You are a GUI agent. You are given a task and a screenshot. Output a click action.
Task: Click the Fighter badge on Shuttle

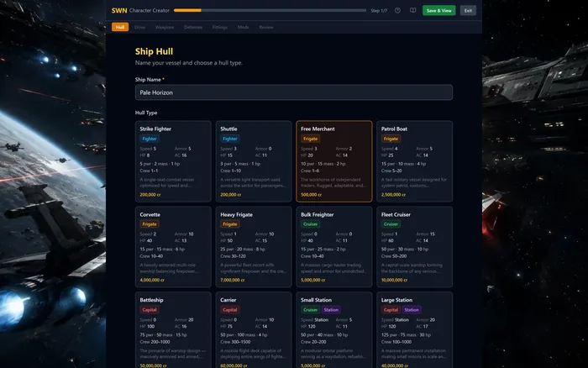(x=230, y=139)
